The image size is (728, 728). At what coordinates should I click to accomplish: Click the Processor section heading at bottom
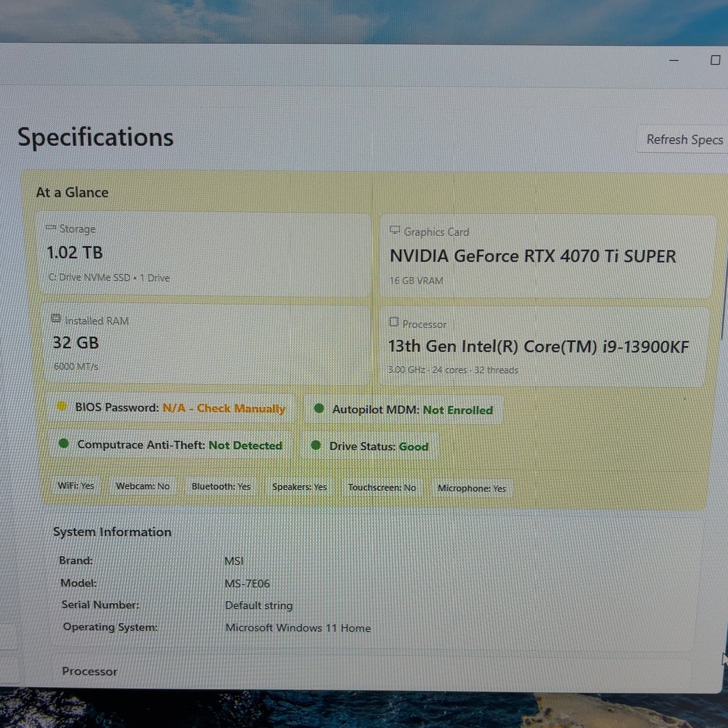[x=90, y=672]
